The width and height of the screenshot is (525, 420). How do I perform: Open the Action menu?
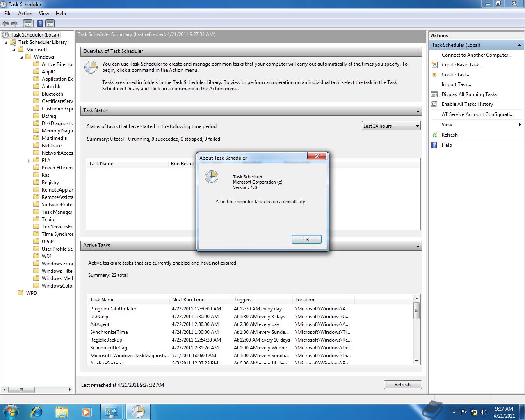pos(25,14)
